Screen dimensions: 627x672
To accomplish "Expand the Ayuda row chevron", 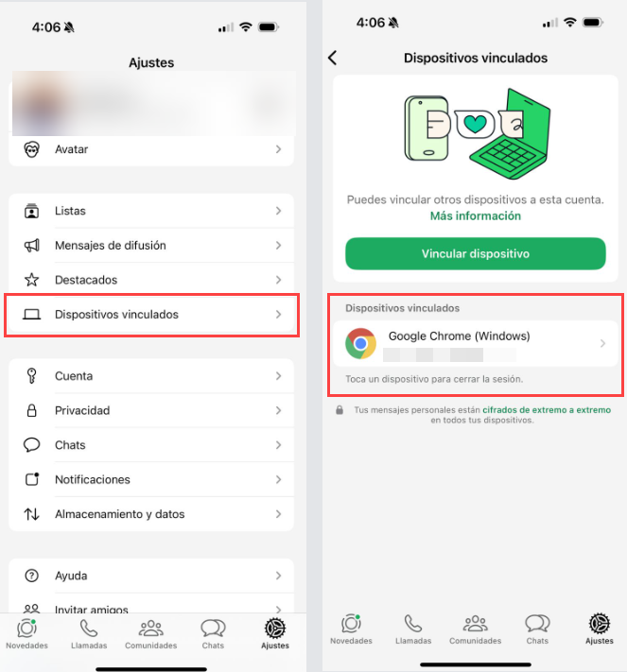I will (x=278, y=576).
